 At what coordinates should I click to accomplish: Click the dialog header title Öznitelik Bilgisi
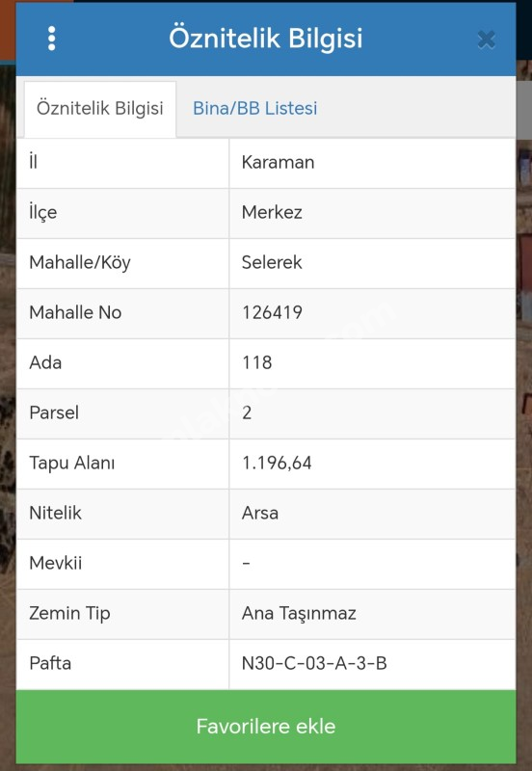[x=266, y=39]
